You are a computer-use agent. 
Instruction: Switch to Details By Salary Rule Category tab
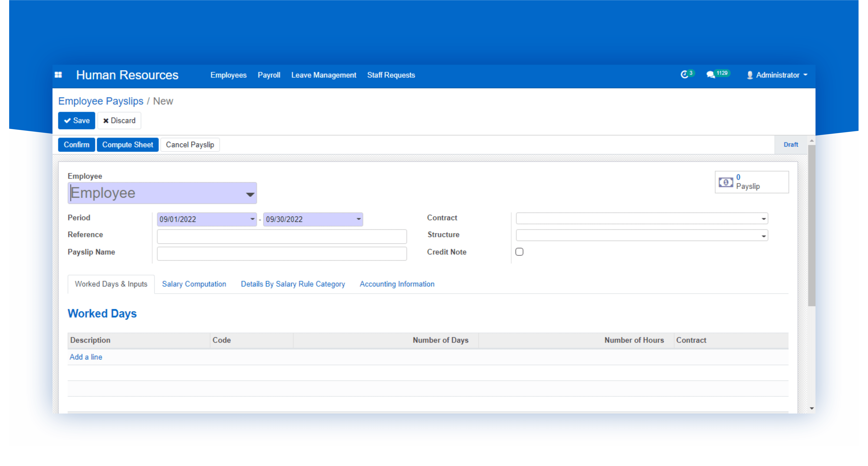[x=293, y=284]
